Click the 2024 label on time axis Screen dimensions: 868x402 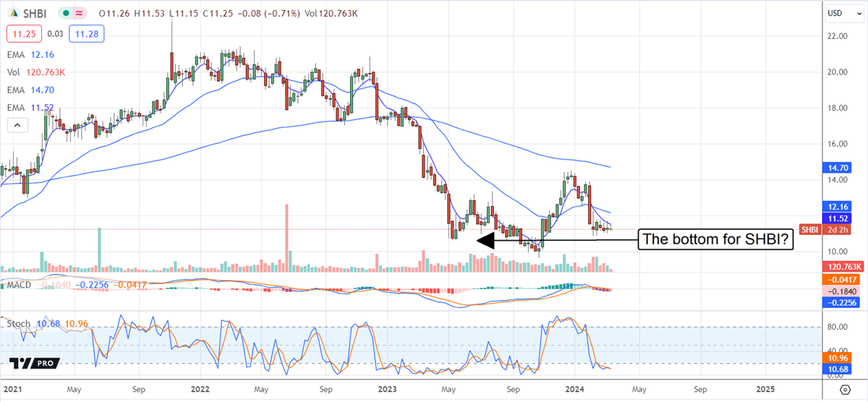pyautogui.click(x=575, y=389)
